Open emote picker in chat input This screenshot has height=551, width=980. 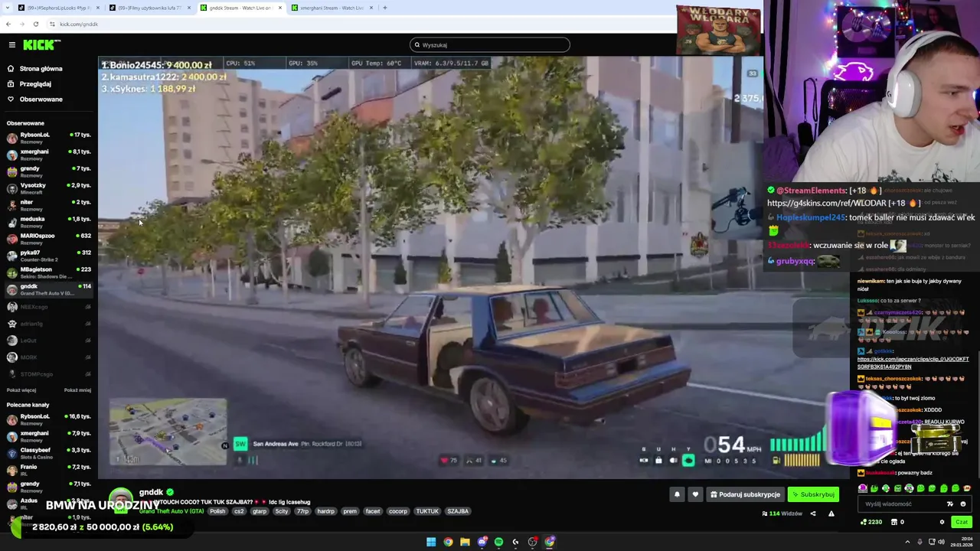[962, 504]
